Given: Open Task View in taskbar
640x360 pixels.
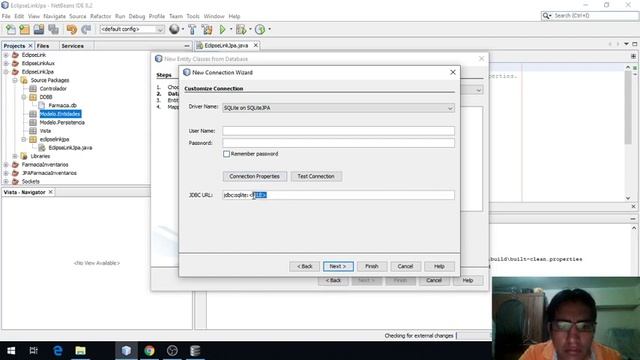Looking at the screenshot, I should [34, 351].
